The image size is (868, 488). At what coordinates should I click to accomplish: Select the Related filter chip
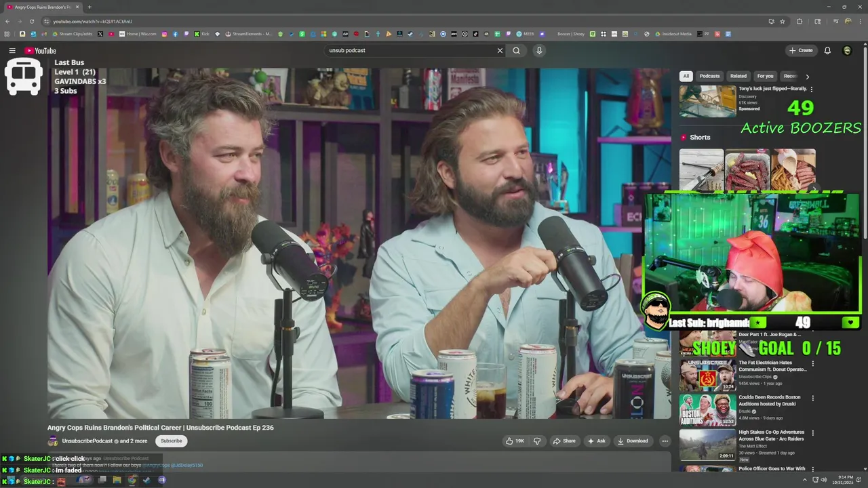pyautogui.click(x=738, y=76)
